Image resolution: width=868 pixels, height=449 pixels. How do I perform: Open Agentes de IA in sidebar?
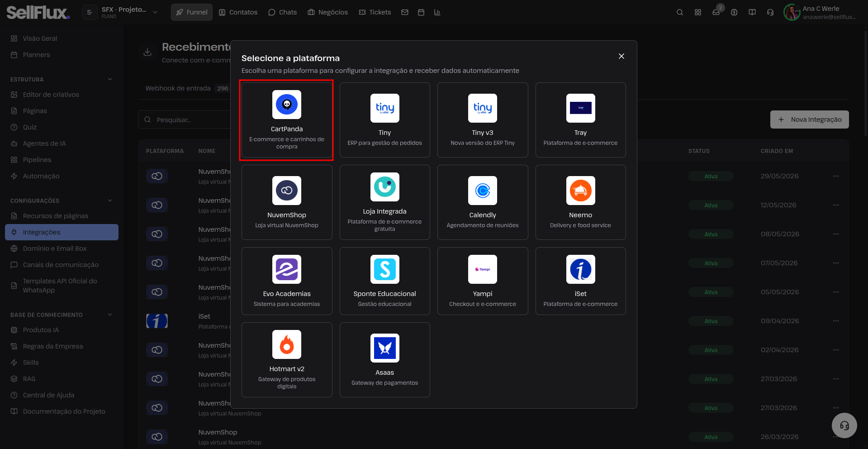pyautogui.click(x=62, y=143)
